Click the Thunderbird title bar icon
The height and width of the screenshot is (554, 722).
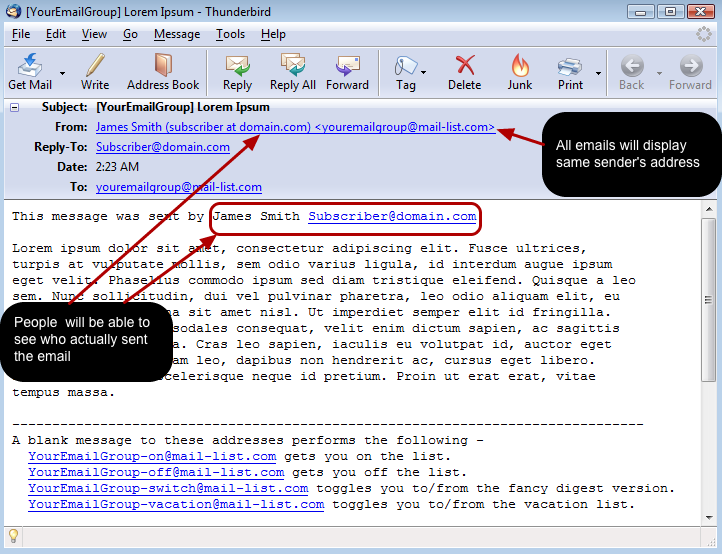13,12
